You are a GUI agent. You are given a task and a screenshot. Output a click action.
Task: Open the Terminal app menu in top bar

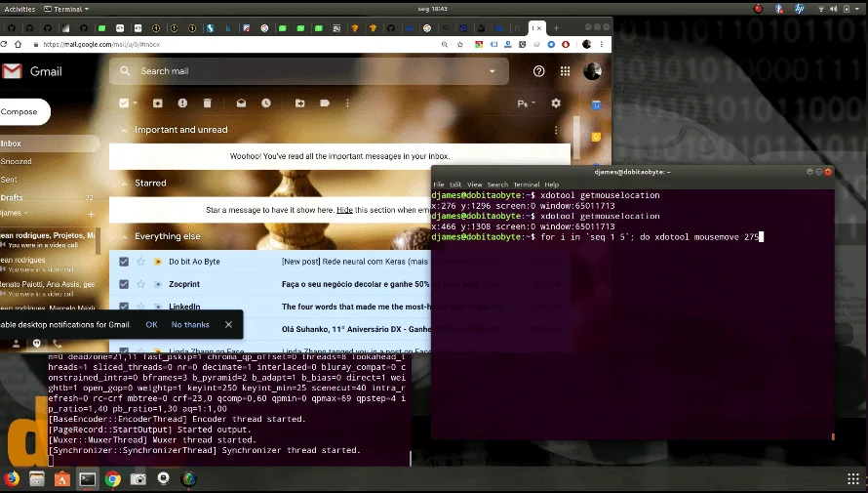tap(66, 9)
